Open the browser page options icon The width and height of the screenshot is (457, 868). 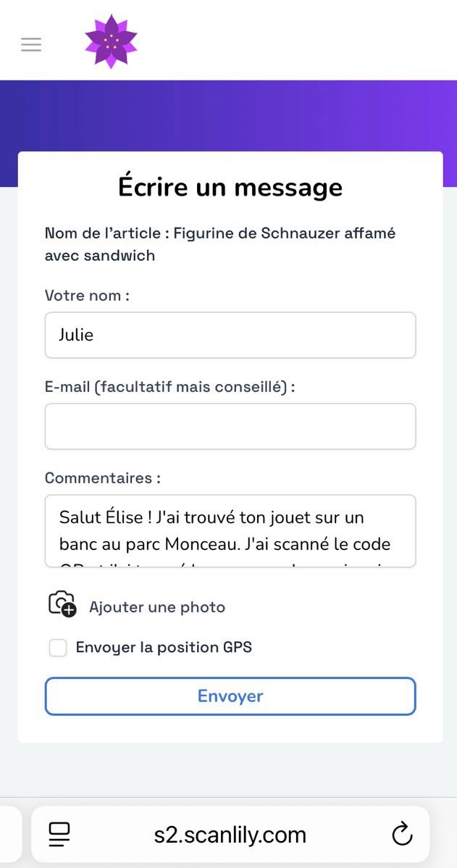[x=59, y=834]
